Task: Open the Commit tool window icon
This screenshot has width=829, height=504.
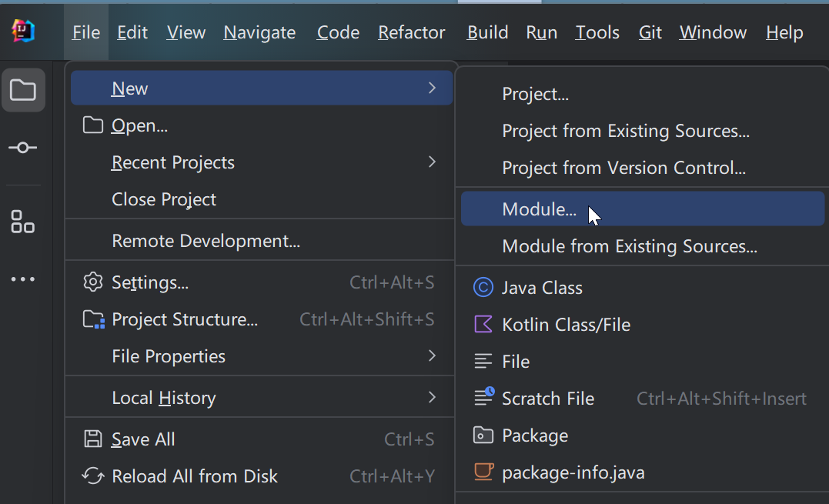Action: [23, 147]
